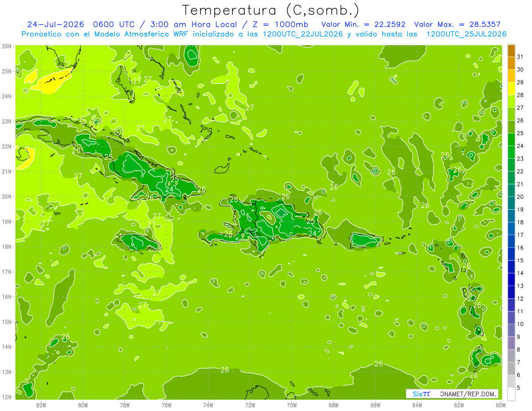This screenshot has width=532, height=411.
Task: Click the 18N latitude axis label
Action: [x=6, y=246]
